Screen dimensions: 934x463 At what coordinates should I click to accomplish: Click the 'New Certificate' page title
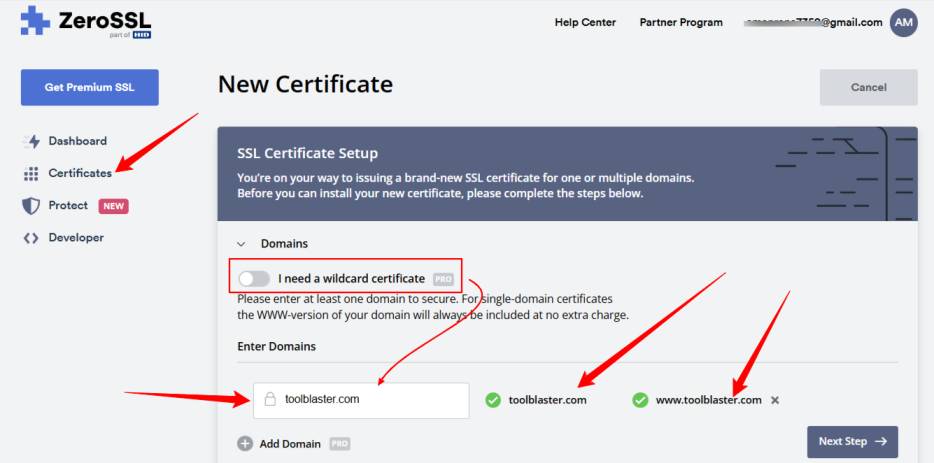[x=305, y=84]
